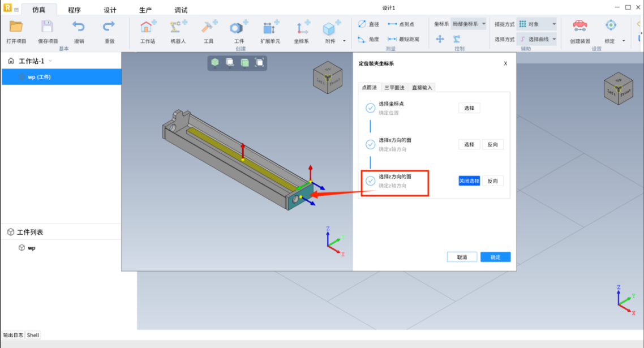This screenshot has width=644, height=348.
Task: Click the 保存项目 save icon
Action: coord(48,27)
